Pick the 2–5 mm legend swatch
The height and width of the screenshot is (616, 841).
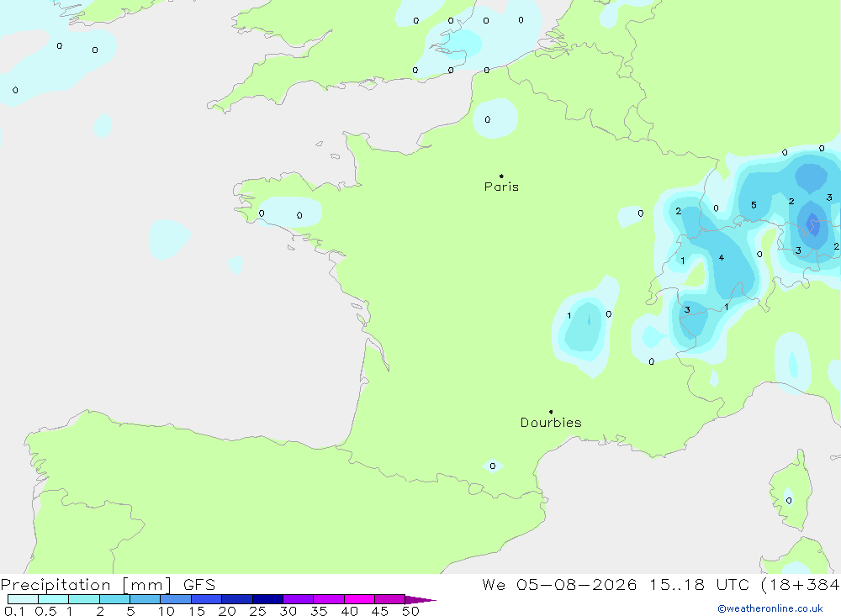pos(114,599)
